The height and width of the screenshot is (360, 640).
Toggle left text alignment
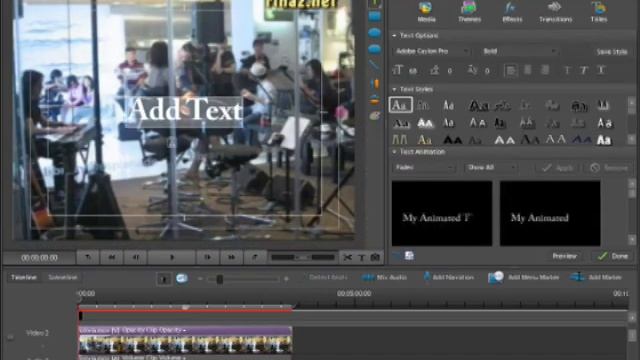point(510,70)
